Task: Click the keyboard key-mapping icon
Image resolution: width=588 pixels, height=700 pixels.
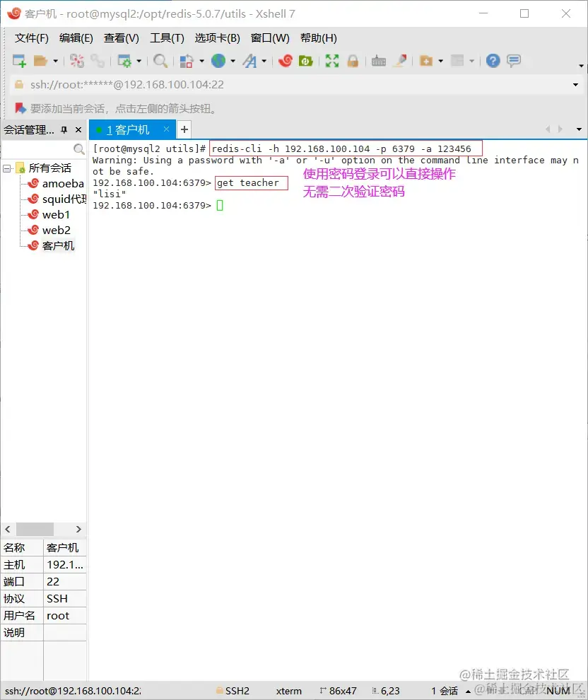Action: click(379, 61)
